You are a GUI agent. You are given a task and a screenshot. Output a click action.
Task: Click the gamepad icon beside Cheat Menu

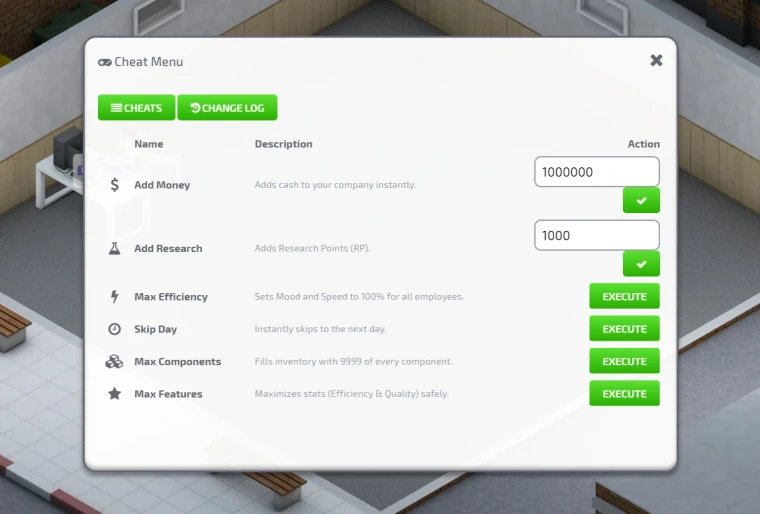click(x=105, y=62)
